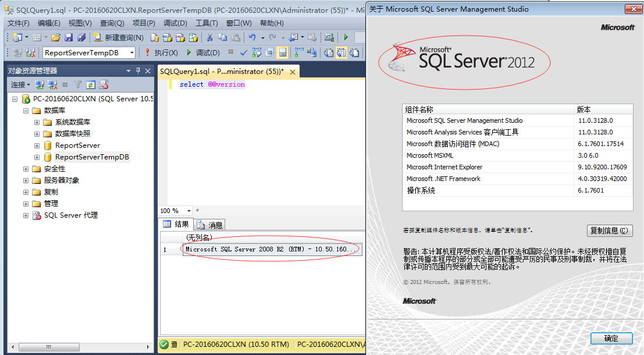
Task: Click the Object Explorer scroll right arrow
Action: (x=148, y=347)
